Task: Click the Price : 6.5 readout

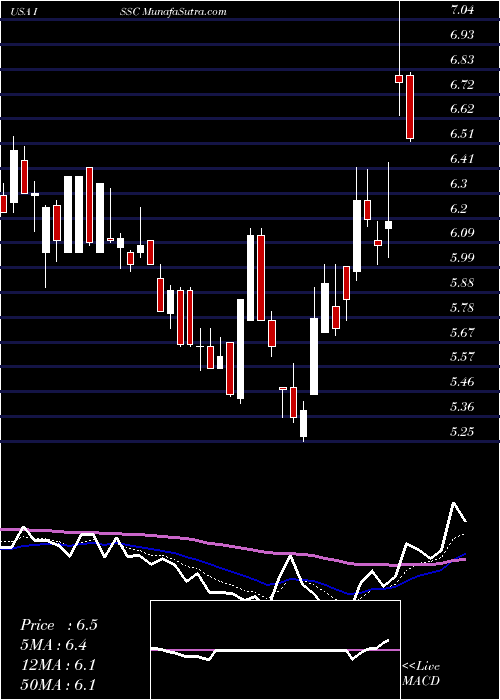Action: click(59, 625)
